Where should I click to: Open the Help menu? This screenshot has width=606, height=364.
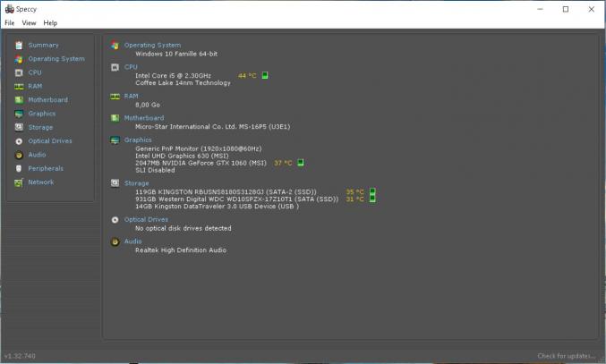[x=50, y=23]
